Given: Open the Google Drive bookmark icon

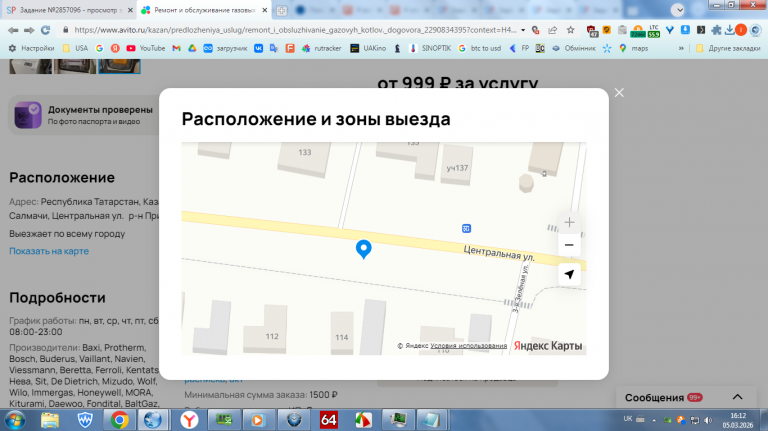Looking at the screenshot, I should 192,48.
